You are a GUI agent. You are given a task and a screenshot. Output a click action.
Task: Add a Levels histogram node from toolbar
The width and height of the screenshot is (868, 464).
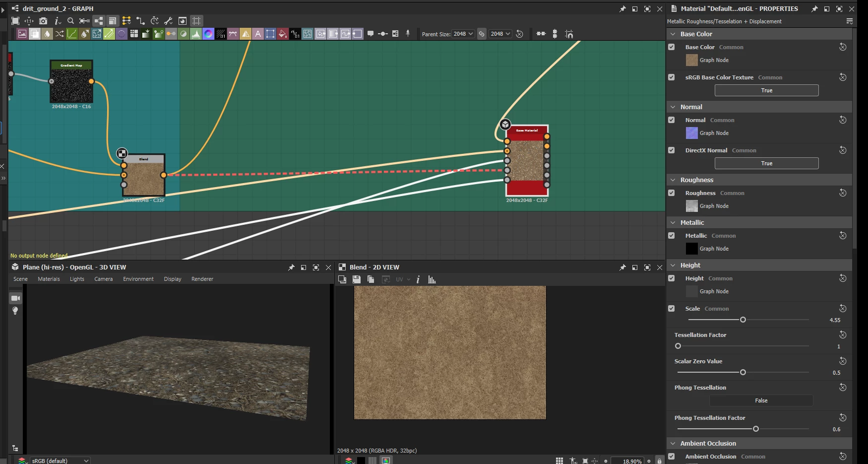[196, 34]
